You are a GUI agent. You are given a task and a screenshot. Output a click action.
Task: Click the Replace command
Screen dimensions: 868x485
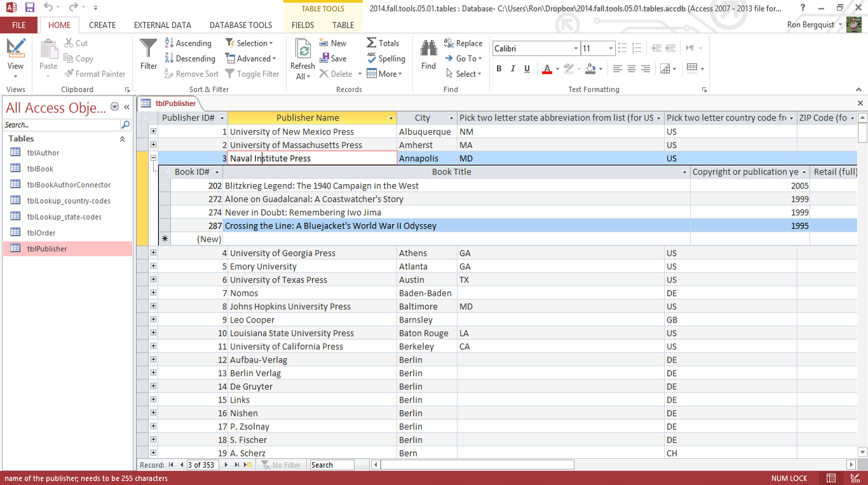[x=463, y=43]
